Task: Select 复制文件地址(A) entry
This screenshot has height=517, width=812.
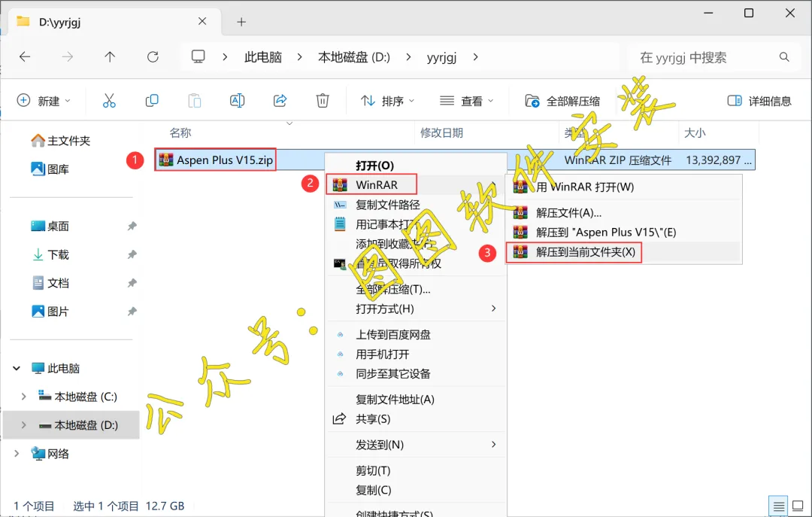Action: pyautogui.click(x=416, y=400)
